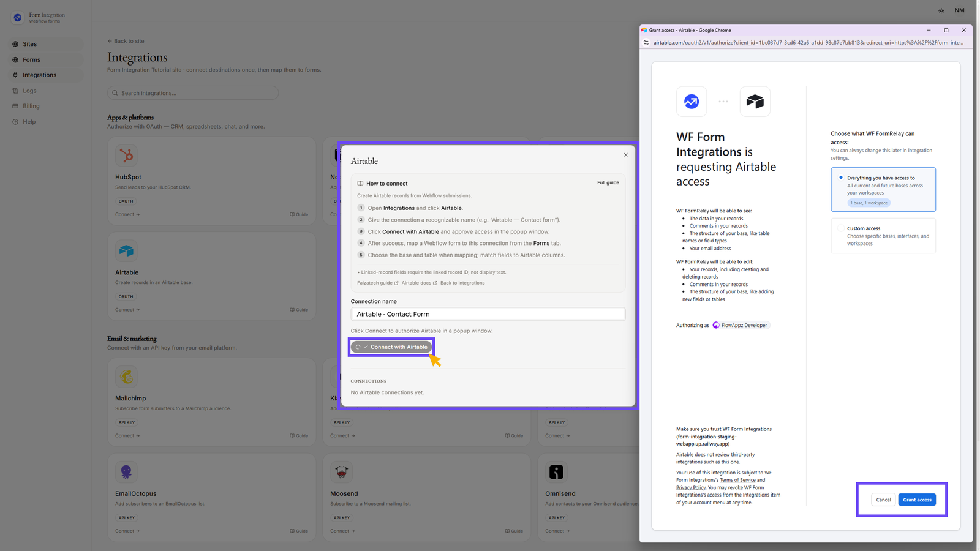Open Full guide in Airtable dialog
This screenshot has height=551, width=980.
608,182
